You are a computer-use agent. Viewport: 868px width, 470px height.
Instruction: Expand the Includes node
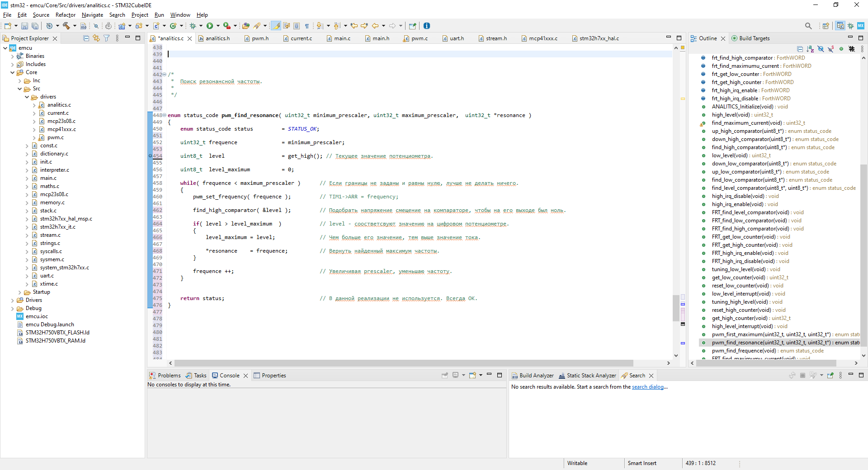(x=12, y=64)
